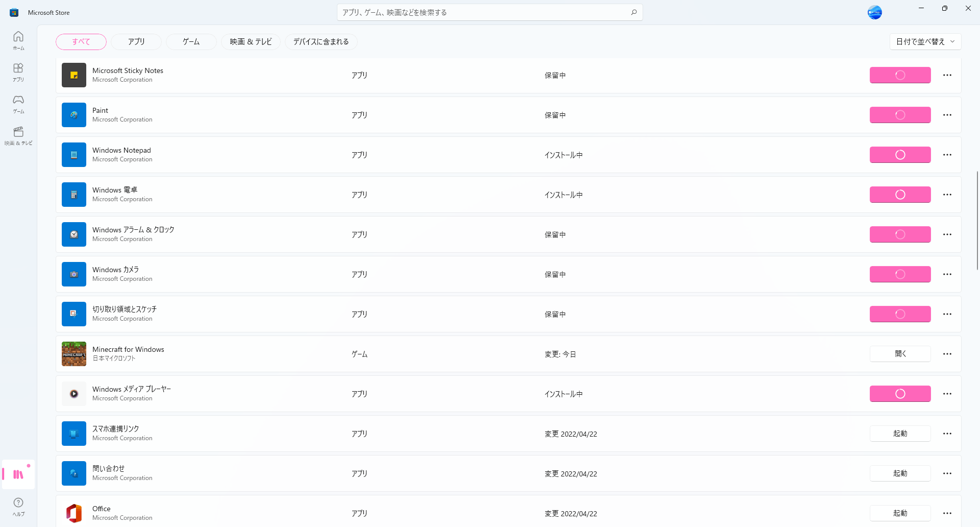Screen dimensions: 980x527
Task: Click the Minecraft for Windows thumbnail
Action: (74, 354)
